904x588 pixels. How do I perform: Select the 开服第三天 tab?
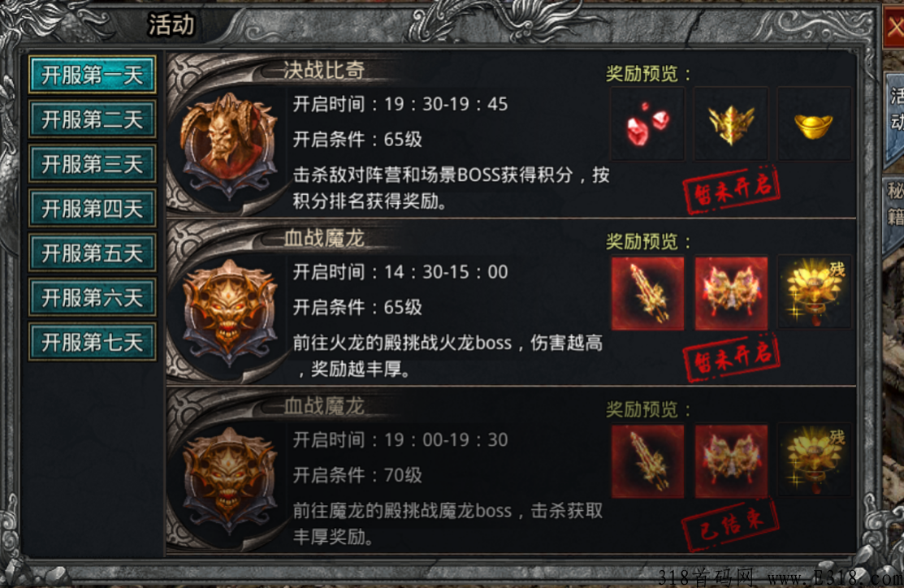(x=93, y=164)
